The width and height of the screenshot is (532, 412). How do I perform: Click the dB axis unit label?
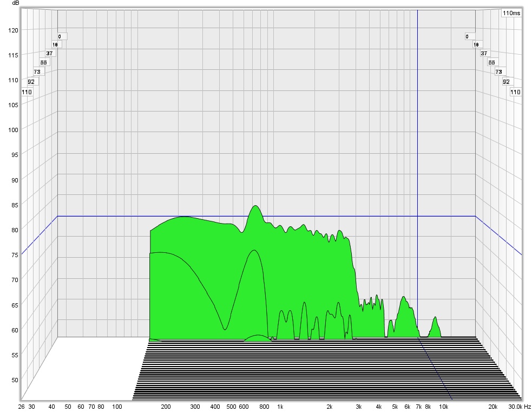(x=16, y=3)
